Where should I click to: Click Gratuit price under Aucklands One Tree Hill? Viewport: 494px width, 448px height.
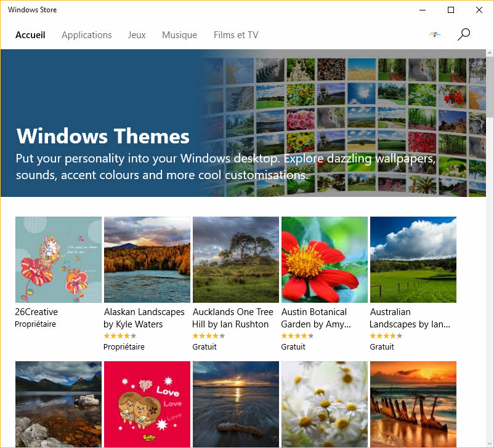click(x=204, y=347)
